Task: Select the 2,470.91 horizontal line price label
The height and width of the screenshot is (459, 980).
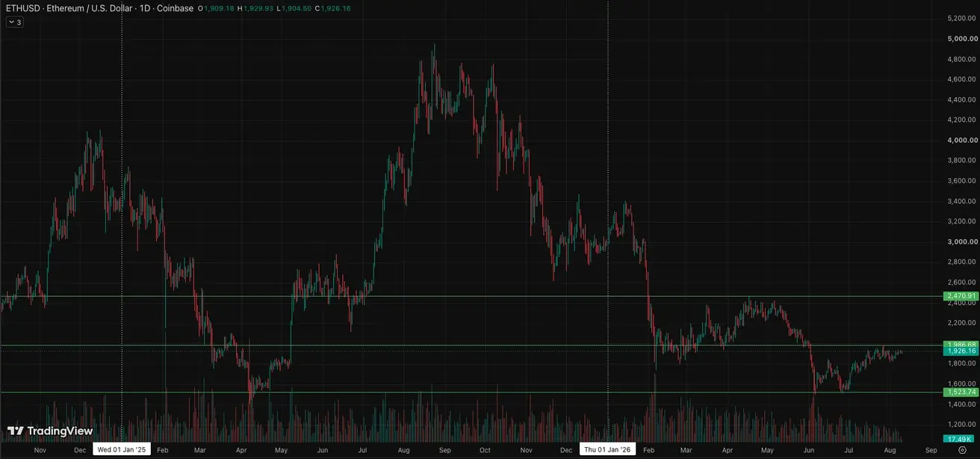Action: point(961,296)
